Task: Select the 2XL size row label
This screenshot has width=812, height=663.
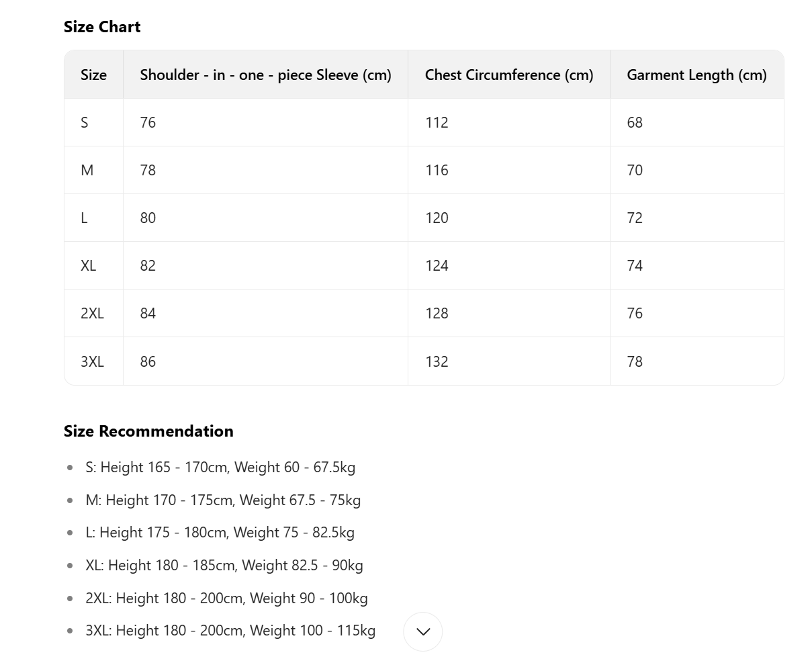Action: point(92,313)
